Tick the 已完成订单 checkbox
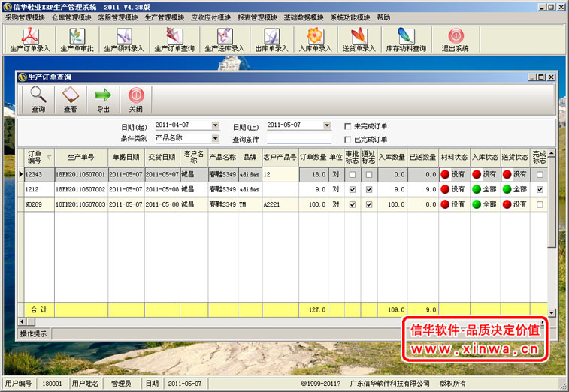 347,139
